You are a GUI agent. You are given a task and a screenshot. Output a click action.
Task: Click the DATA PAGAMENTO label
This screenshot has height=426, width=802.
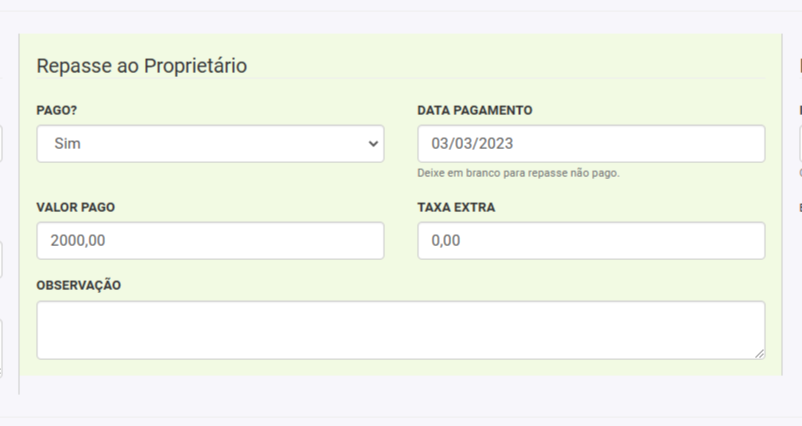tap(475, 110)
